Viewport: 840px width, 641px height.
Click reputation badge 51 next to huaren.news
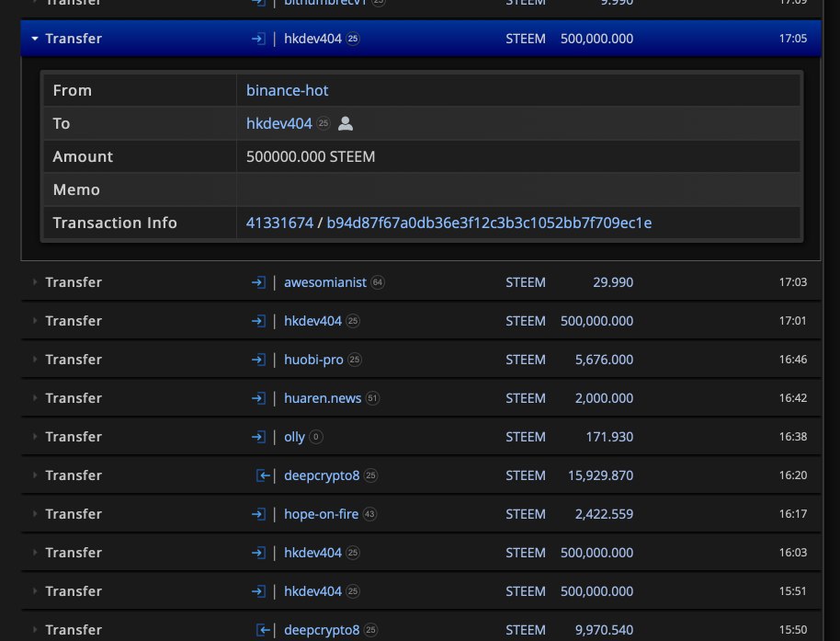pos(372,397)
